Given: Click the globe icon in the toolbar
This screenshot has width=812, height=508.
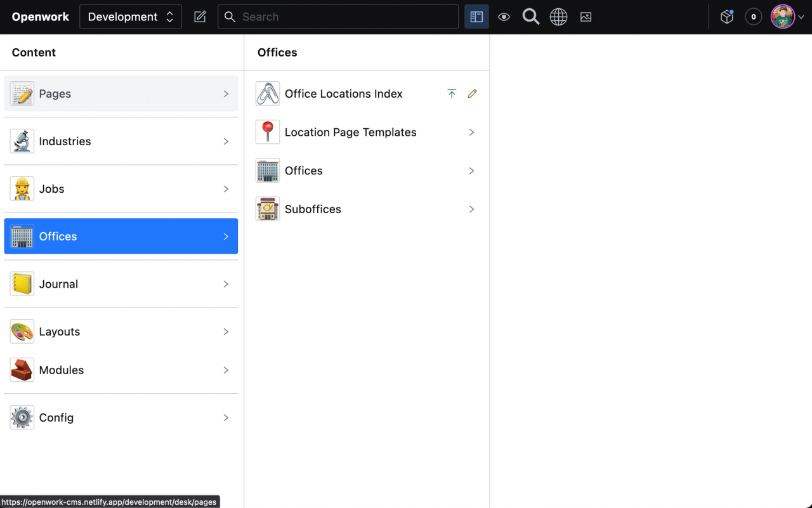Looking at the screenshot, I should click(558, 17).
